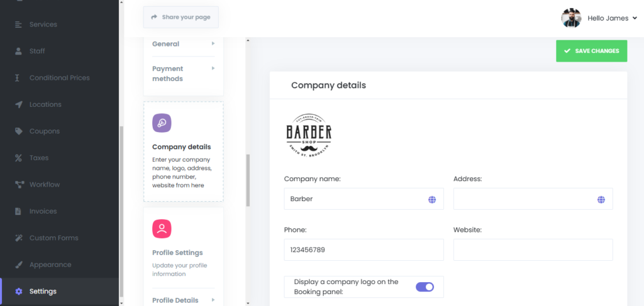Click the globe icon in Company name field
This screenshot has height=306, width=644.
pos(432,199)
